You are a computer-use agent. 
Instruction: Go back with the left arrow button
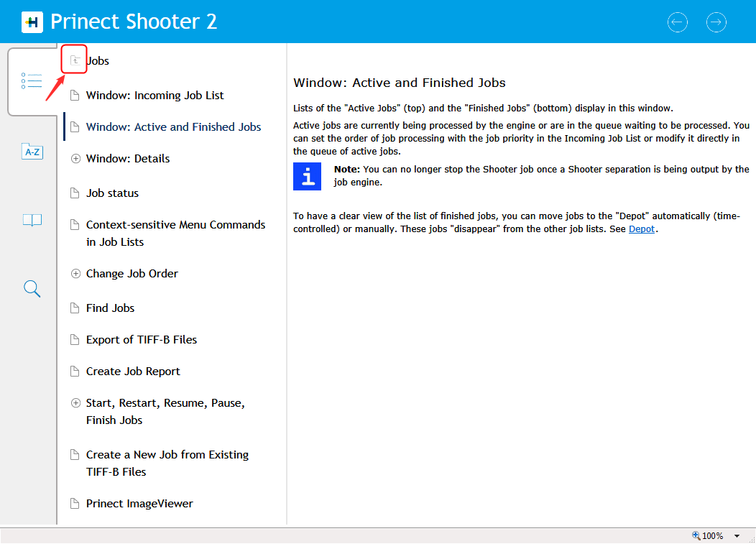pos(677,22)
